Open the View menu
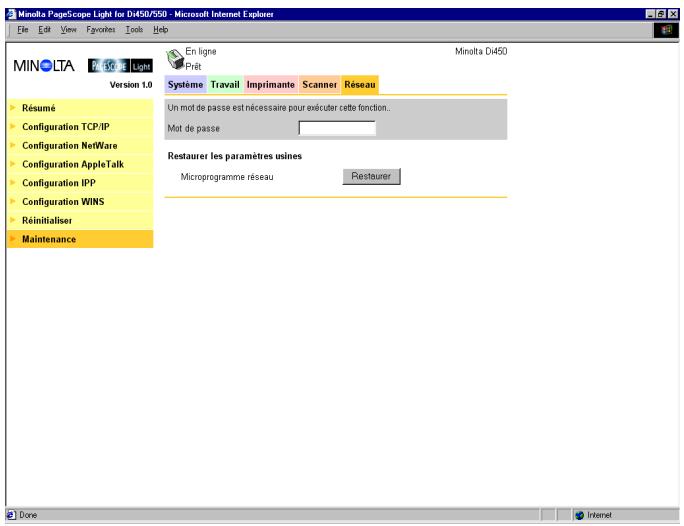 tap(68, 30)
